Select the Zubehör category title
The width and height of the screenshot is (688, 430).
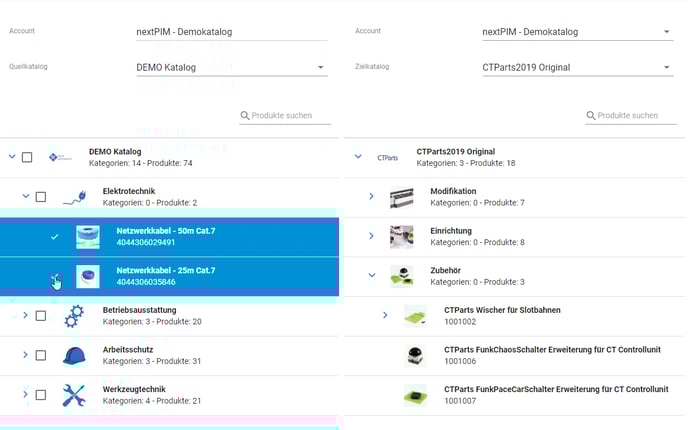pyautogui.click(x=446, y=270)
